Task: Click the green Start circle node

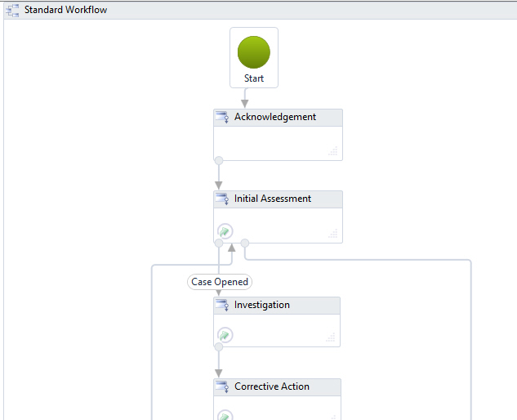Action: tap(253, 52)
